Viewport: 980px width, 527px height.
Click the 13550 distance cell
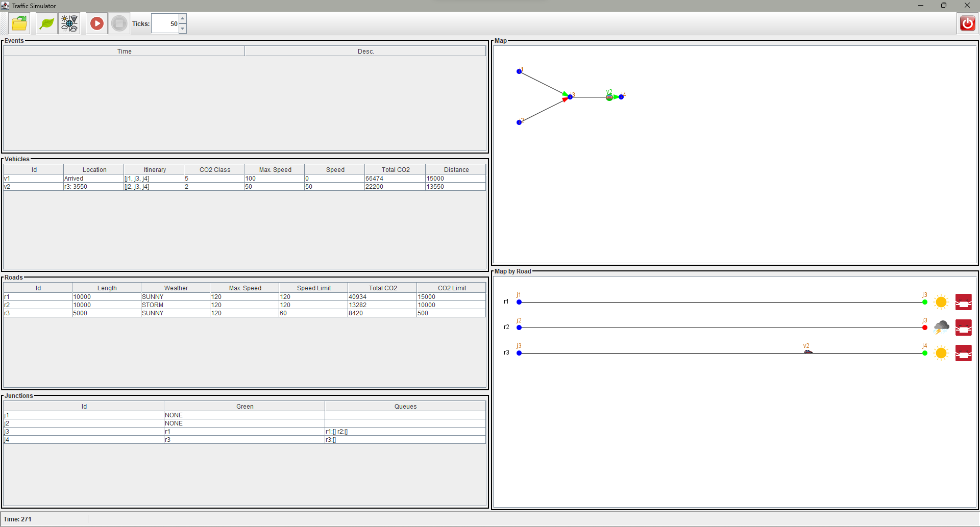coord(455,187)
